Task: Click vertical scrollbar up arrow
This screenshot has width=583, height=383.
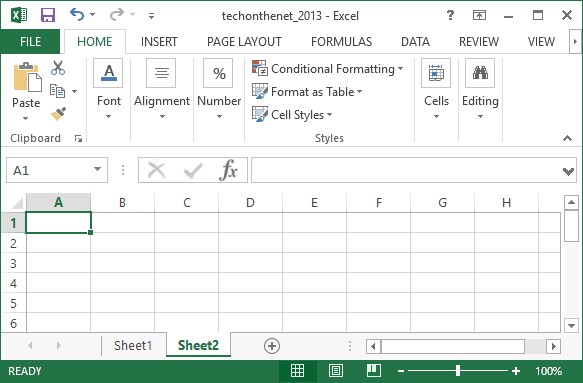Action: click(x=571, y=203)
